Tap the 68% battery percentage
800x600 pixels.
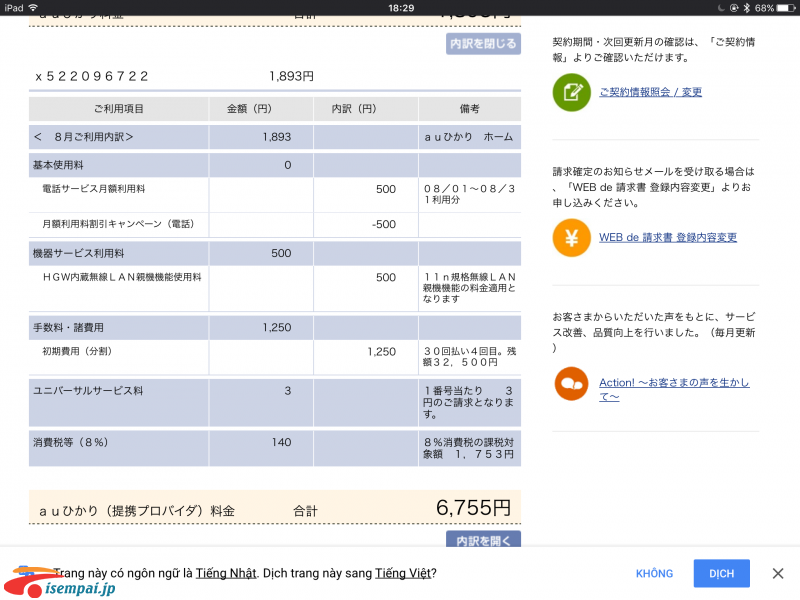coord(764,8)
